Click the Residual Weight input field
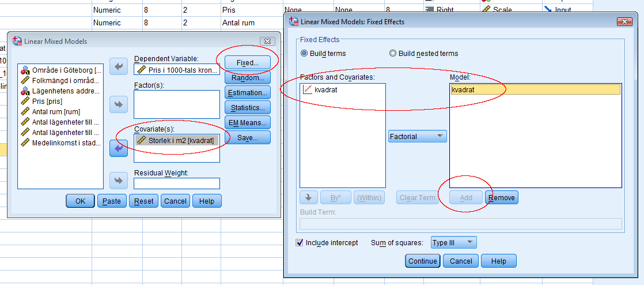The width and height of the screenshot is (644, 285). pyautogui.click(x=177, y=183)
